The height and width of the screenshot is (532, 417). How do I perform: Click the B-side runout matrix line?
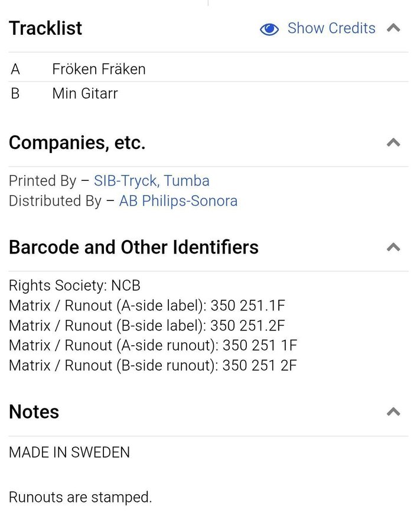[152, 365]
